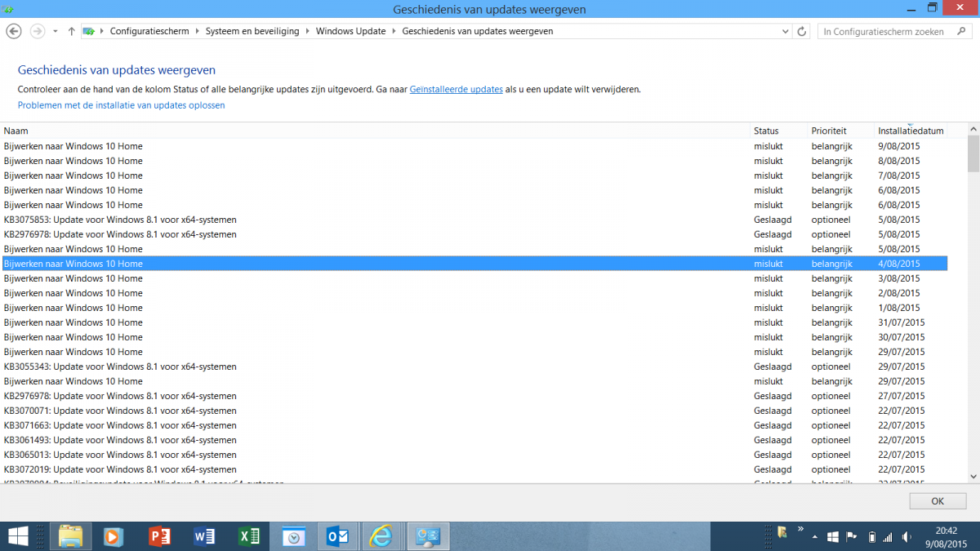980x551 pixels.
Task: Open the network signal icon
Action: pos(888,537)
